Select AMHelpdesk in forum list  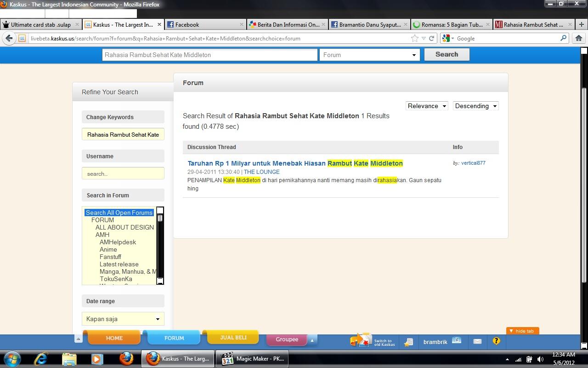pos(118,242)
